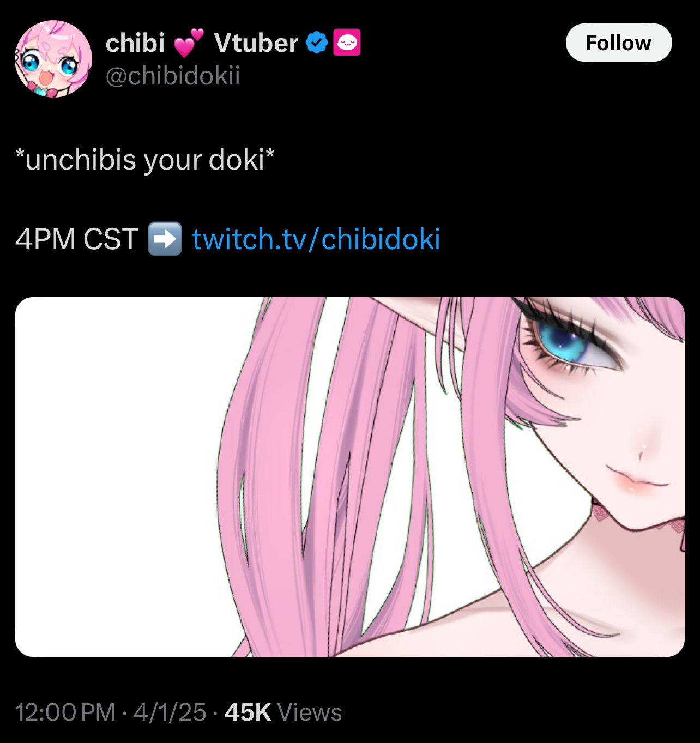
Task: Open the @chibidokii handle
Action: click(172, 76)
